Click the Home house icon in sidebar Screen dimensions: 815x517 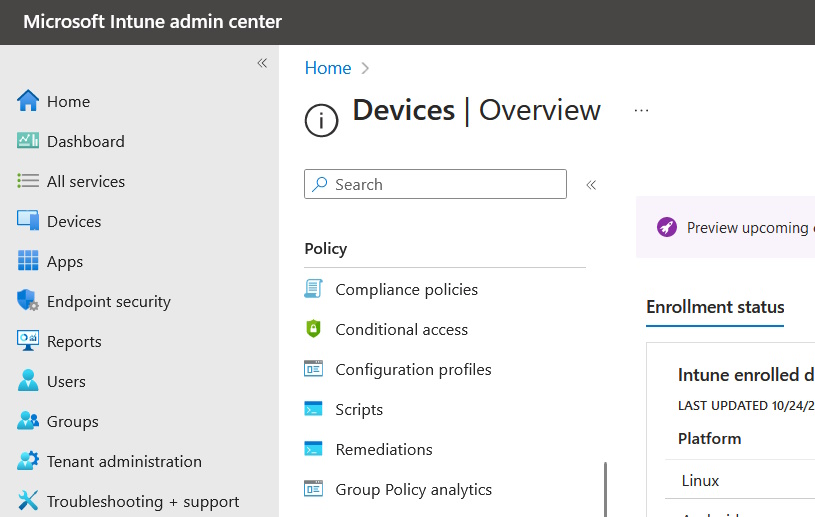[x=28, y=101]
